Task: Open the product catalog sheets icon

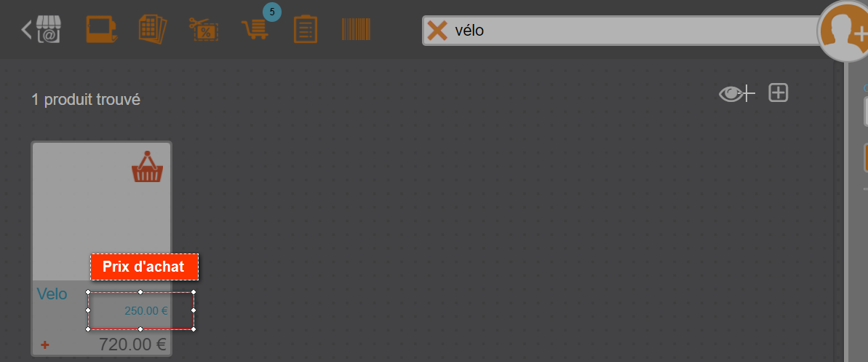Action: [x=152, y=29]
